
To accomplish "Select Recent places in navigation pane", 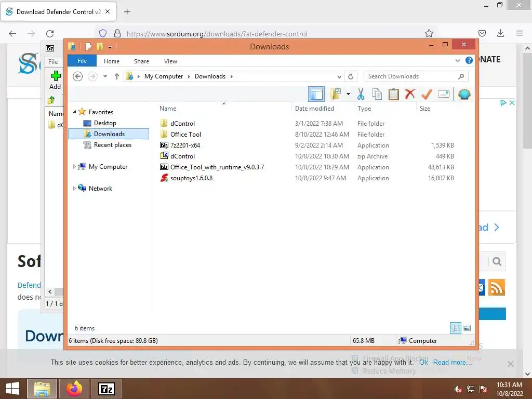I will pos(112,145).
